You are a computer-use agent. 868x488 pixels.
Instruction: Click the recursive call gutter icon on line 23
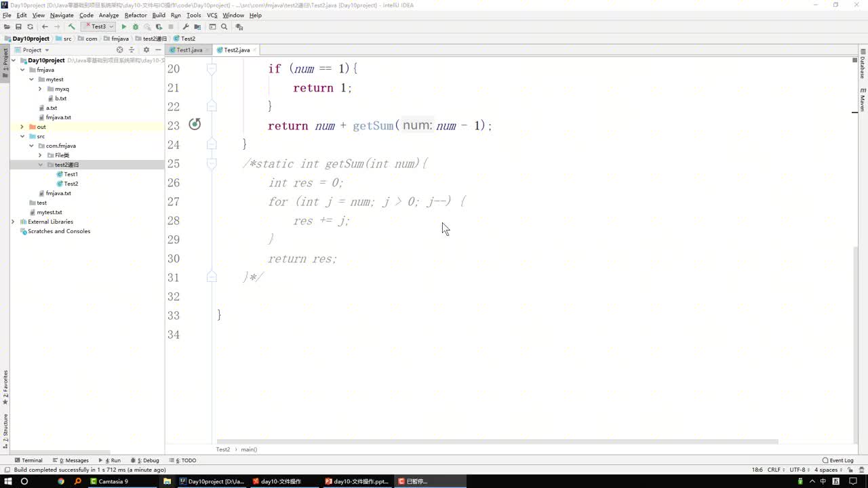195,124
